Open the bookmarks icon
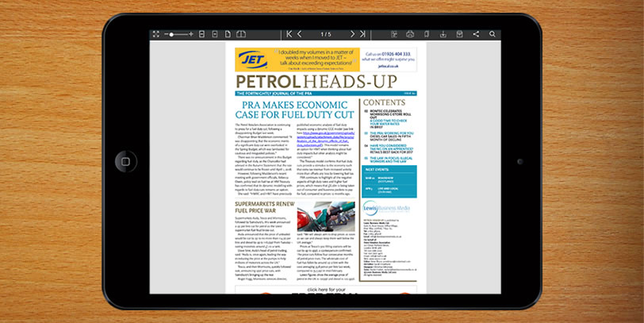Screen dimensions: 644x323 427,34
